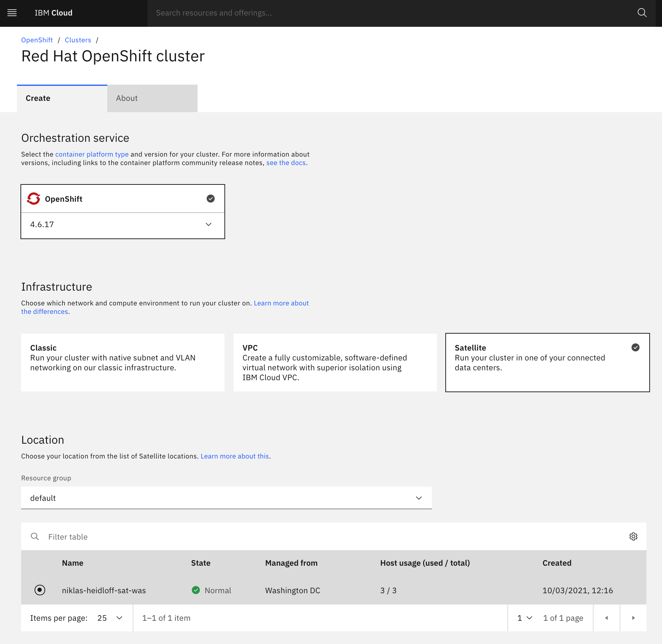Sort by the Name column header
The height and width of the screenshot is (644, 662).
click(73, 563)
